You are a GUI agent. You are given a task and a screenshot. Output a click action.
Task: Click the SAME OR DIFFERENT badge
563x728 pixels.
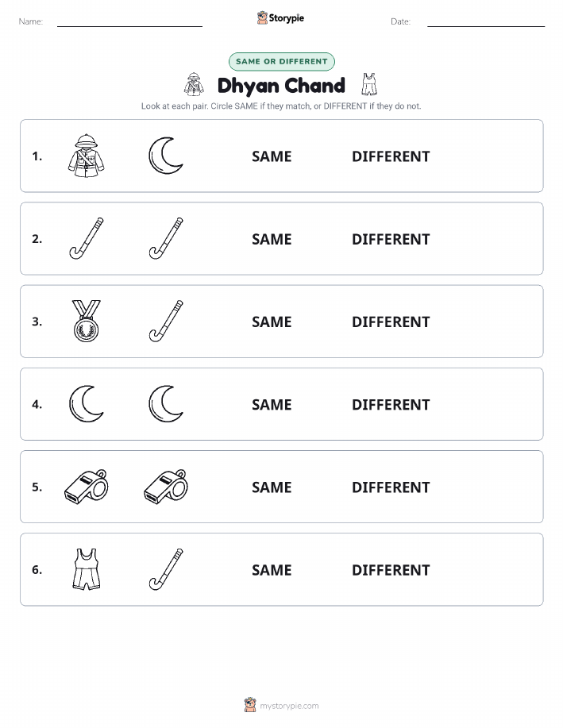point(281,61)
